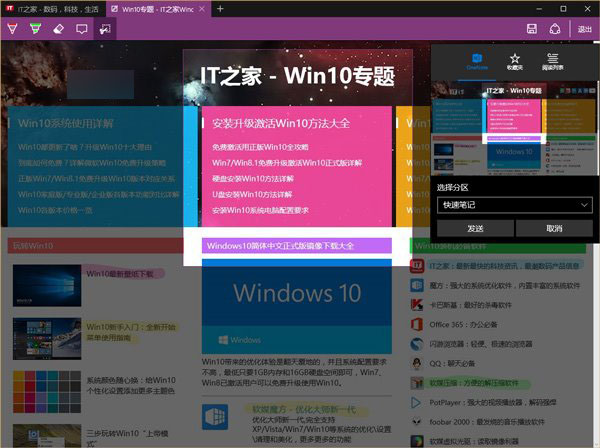Select the Pen tool in web note toolbar
600x448 pixels.
tap(13, 29)
